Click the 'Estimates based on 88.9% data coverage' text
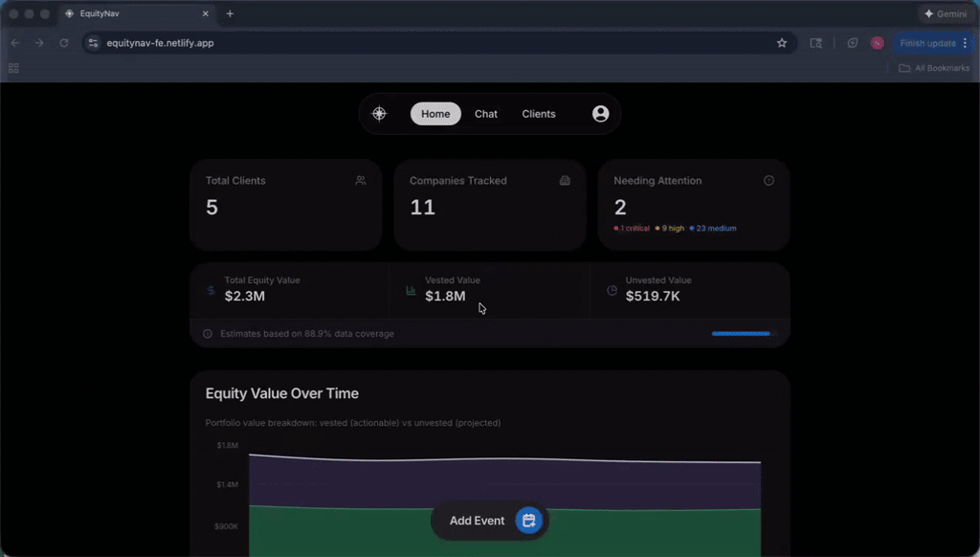Image resolution: width=980 pixels, height=557 pixels. [307, 334]
